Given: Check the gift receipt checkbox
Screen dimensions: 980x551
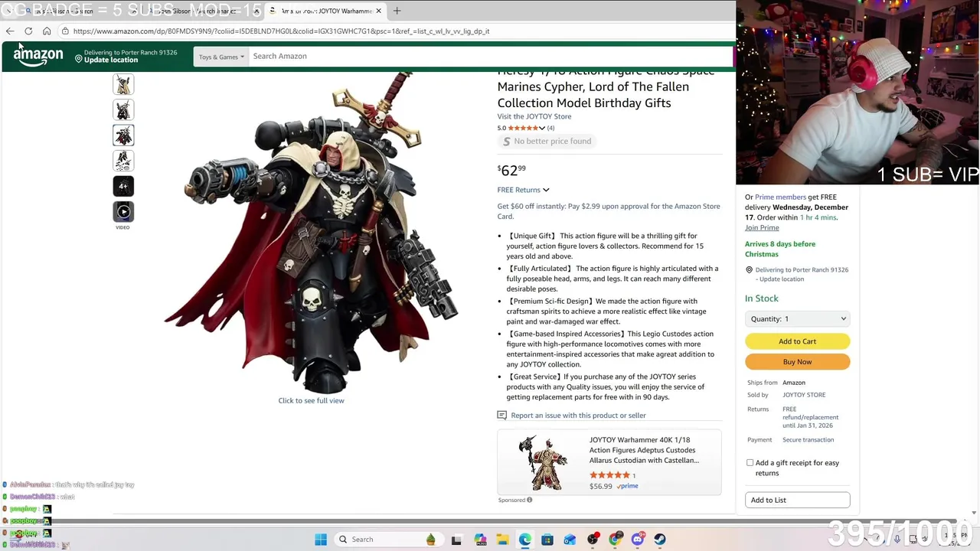Looking at the screenshot, I should tap(750, 463).
